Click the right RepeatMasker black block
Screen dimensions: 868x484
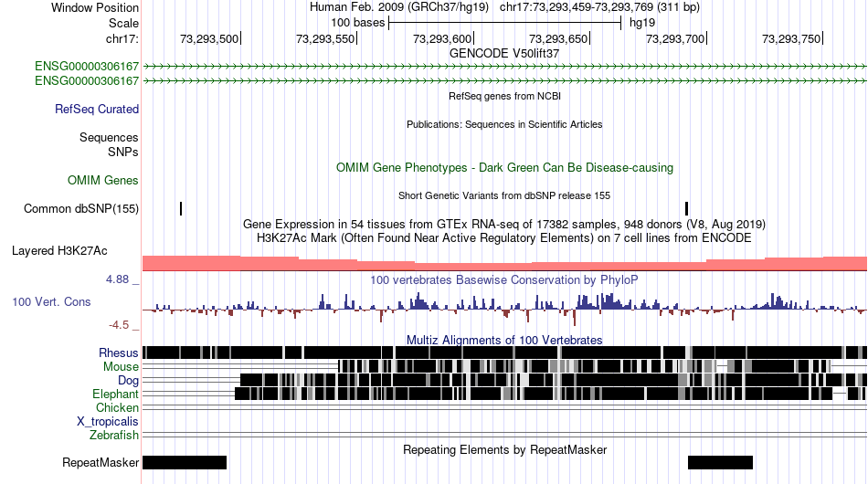point(720,462)
